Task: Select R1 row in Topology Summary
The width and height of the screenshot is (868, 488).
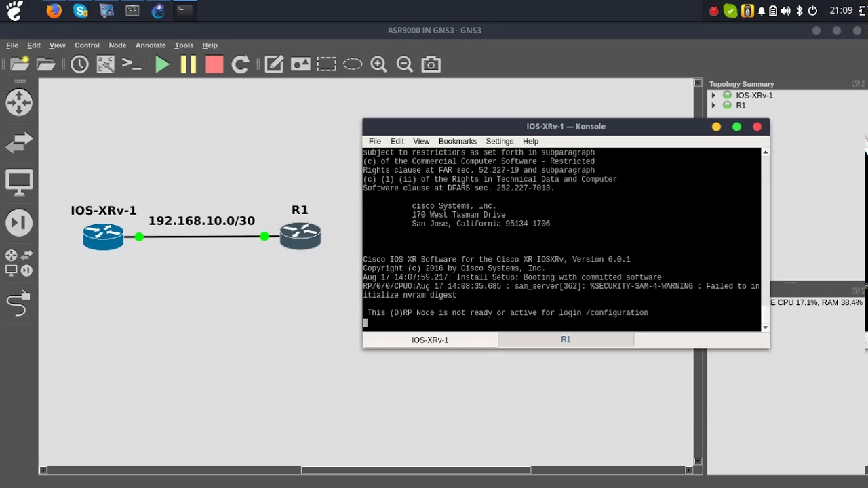Action: click(x=741, y=106)
